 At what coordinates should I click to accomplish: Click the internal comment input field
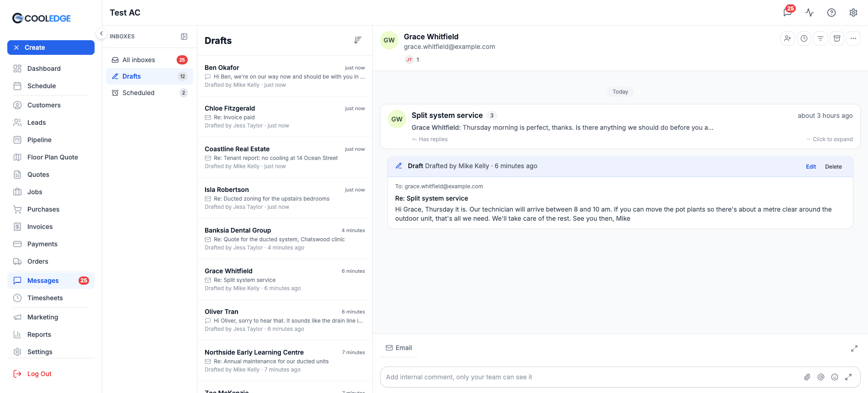click(592, 377)
